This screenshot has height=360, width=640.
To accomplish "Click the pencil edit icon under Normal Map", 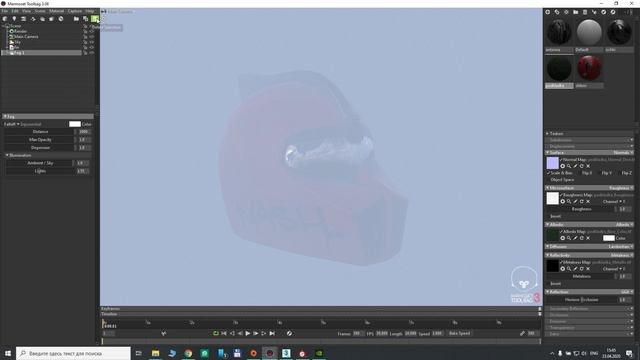I will [576, 166].
